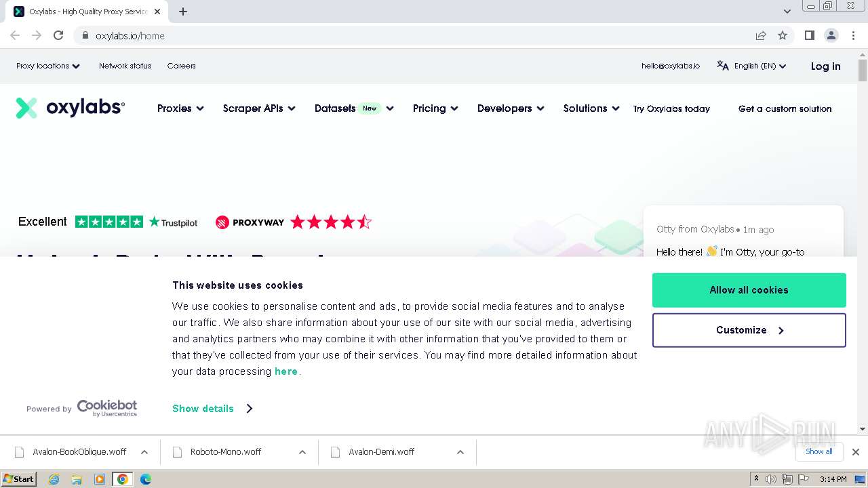Click the scrollbar down arrow
Viewport: 868px width, 488px height.
click(x=863, y=428)
